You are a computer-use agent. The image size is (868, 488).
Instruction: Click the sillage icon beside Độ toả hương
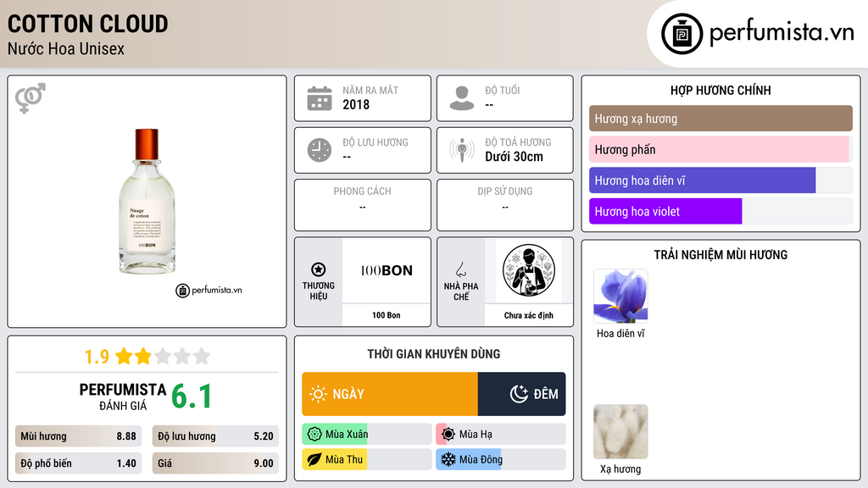point(462,150)
